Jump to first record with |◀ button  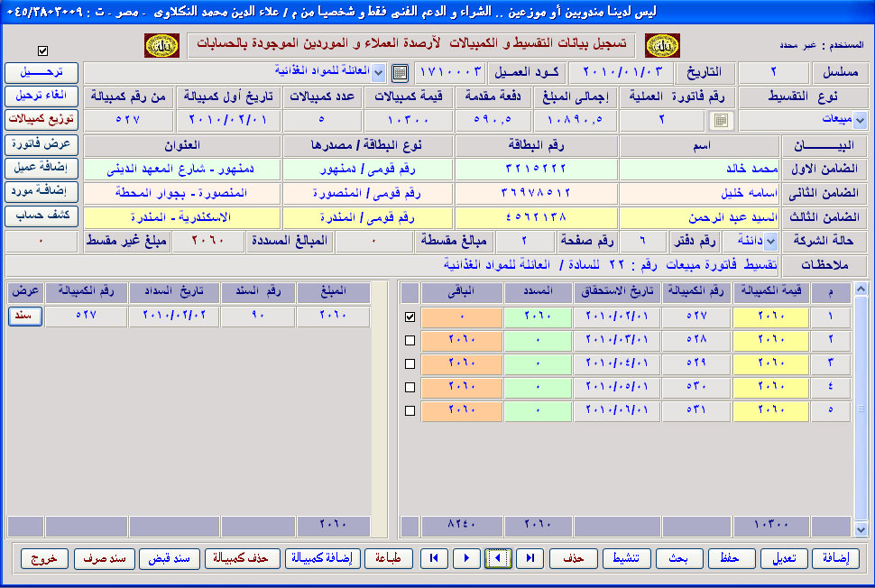[x=435, y=558]
